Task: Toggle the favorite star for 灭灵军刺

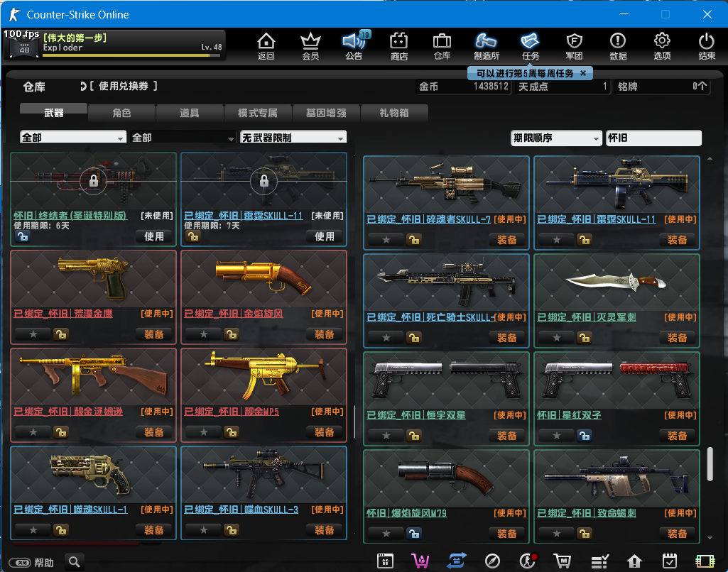Action: coord(556,338)
